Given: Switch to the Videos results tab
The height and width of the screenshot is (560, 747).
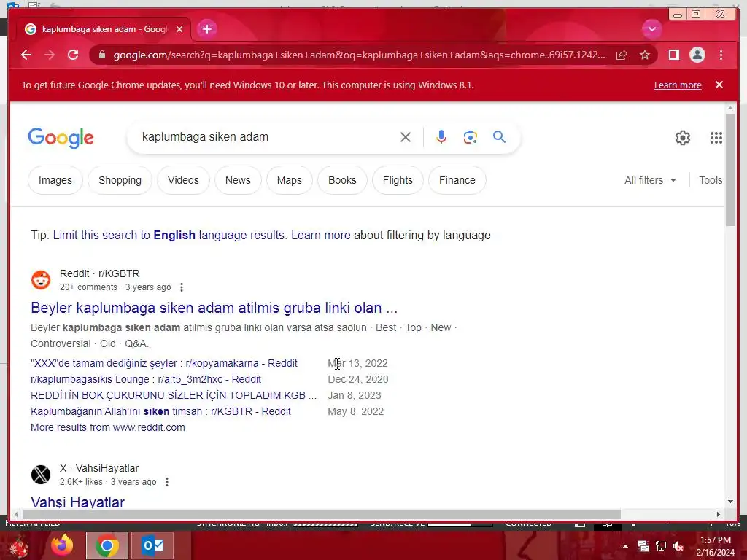Looking at the screenshot, I should coord(183,181).
